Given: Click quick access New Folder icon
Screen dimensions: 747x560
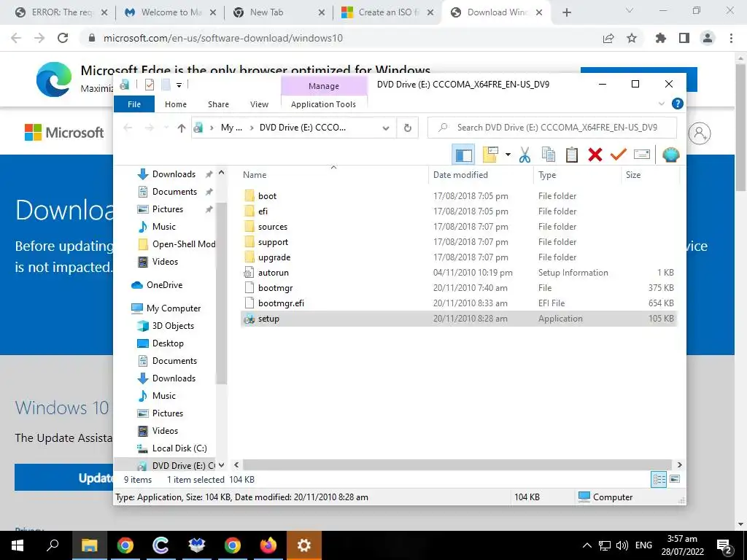Looking at the screenshot, I should point(166,85).
